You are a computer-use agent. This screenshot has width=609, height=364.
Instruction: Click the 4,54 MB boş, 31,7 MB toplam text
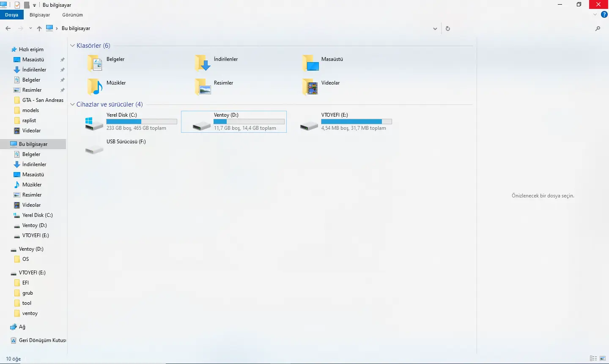click(x=354, y=128)
